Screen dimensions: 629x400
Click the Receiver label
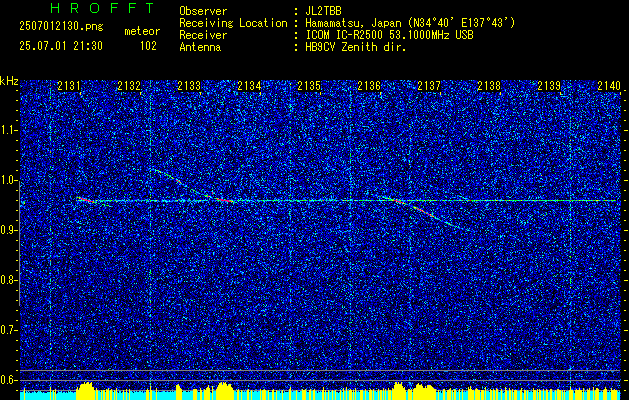click(x=203, y=35)
